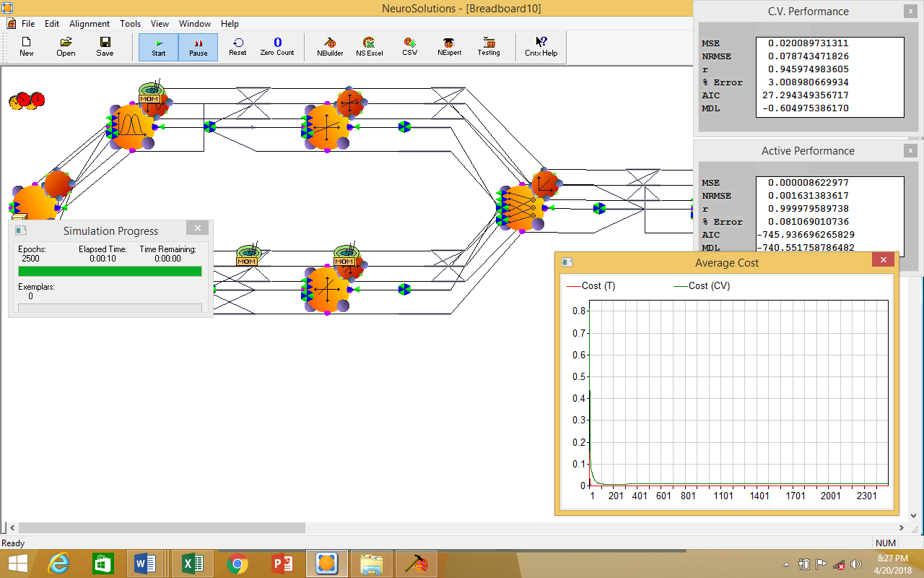The height and width of the screenshot is (578, 924).
Task: Select the output layer axon with crossing weights
Action: click(x=520, y=208)
